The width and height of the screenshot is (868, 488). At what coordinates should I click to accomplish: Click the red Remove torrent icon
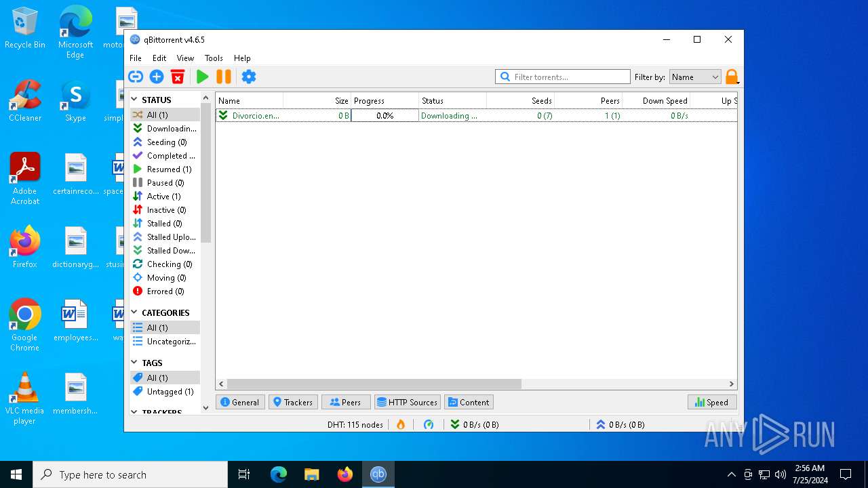click(x=178, y=77)
